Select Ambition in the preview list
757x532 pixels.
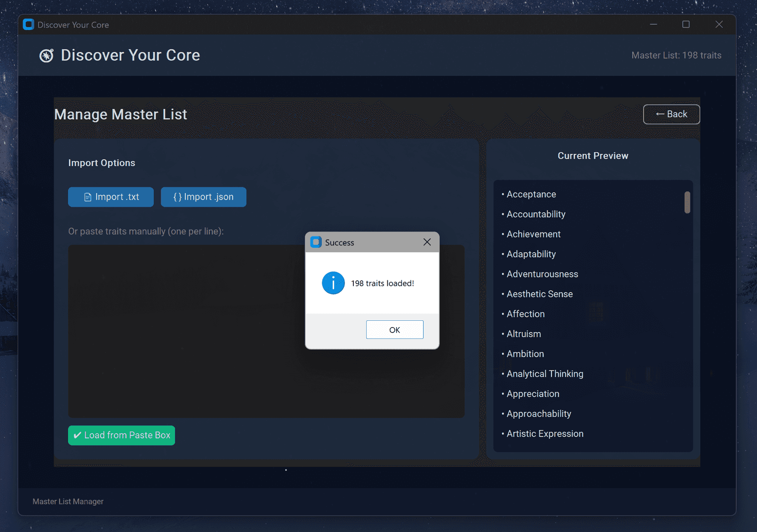coord(525,354)
